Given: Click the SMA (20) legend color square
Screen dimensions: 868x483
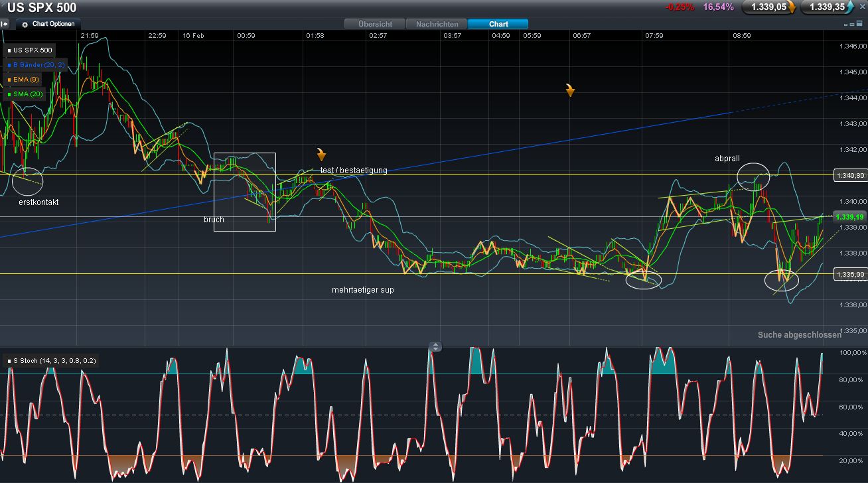Looking at the screenshot, I should coord(9,94).
